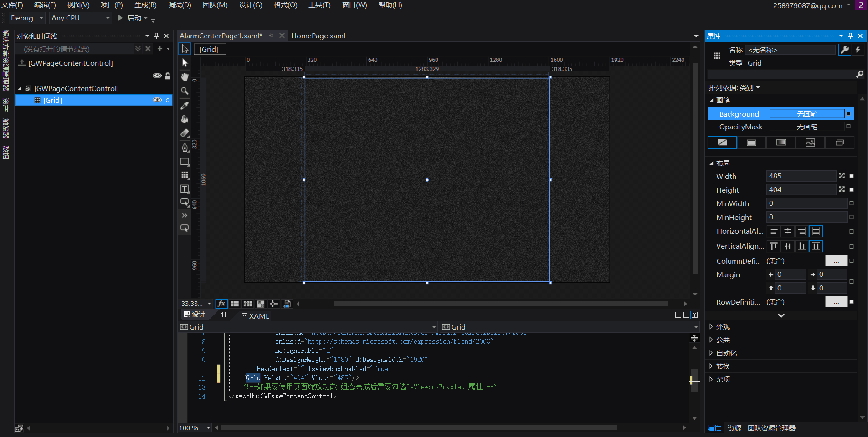868x437 pixels.
Task: Expand the 外观 property category
Action: (x=723, y=326)
